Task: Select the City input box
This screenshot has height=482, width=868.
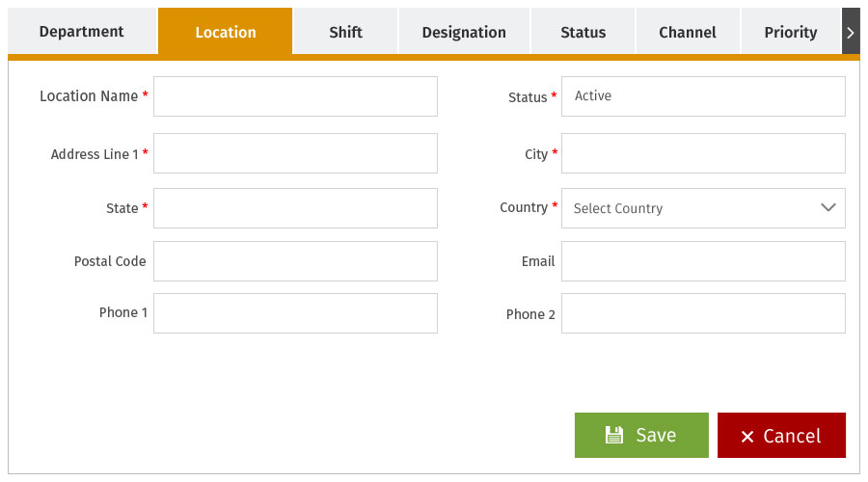Action: click(703, 153)
